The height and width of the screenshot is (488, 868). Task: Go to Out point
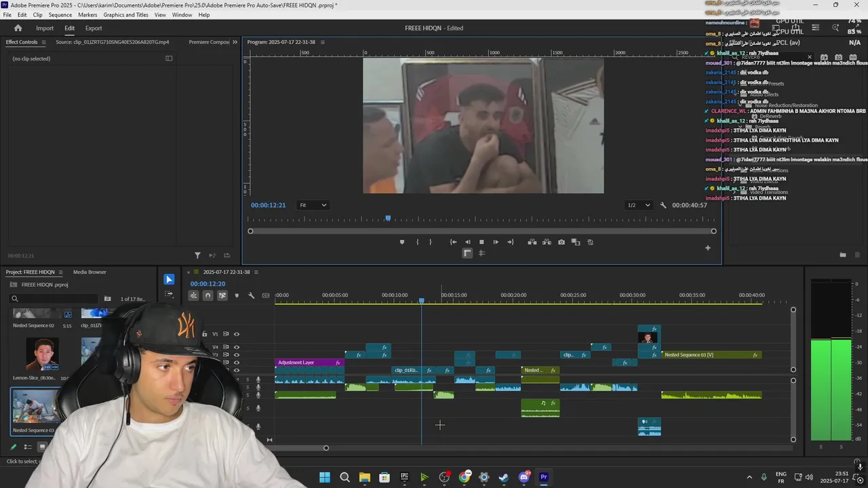point(511,242)
